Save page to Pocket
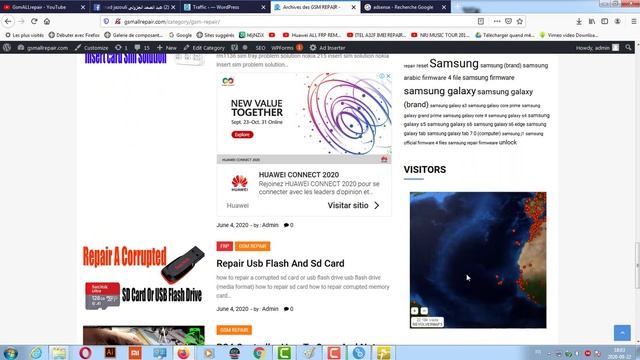The image size is (640, 360). (x=508, y=21)
